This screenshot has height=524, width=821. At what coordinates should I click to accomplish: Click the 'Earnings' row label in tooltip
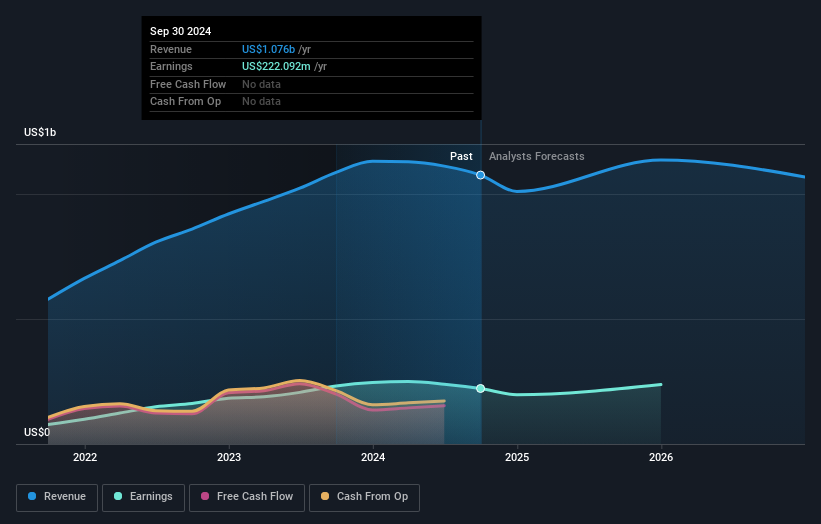pyautogui.click(x=171, y=66)
